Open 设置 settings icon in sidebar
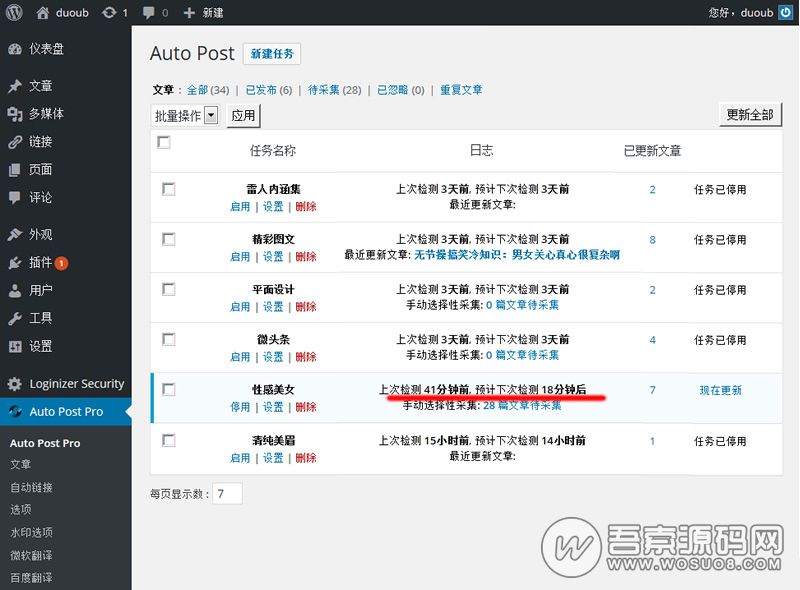 coord(15,347)
